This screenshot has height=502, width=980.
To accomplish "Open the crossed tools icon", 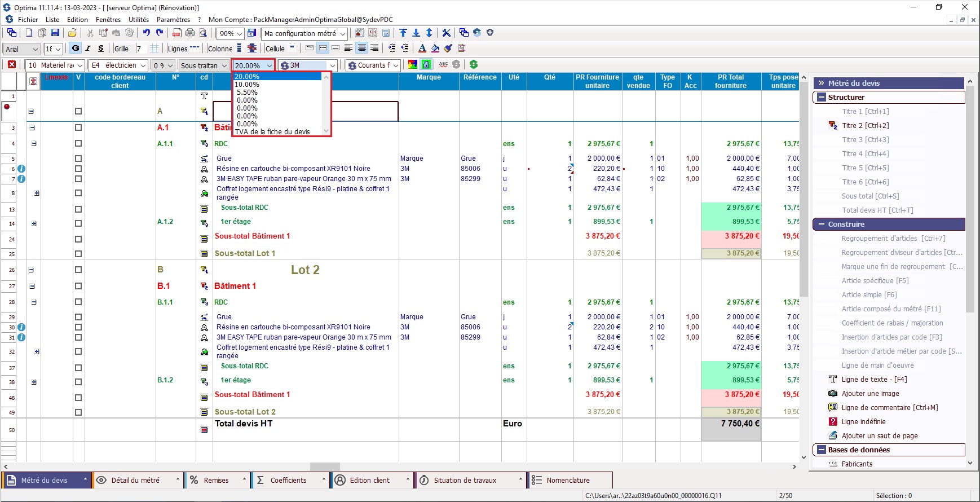I will [446, 33].
